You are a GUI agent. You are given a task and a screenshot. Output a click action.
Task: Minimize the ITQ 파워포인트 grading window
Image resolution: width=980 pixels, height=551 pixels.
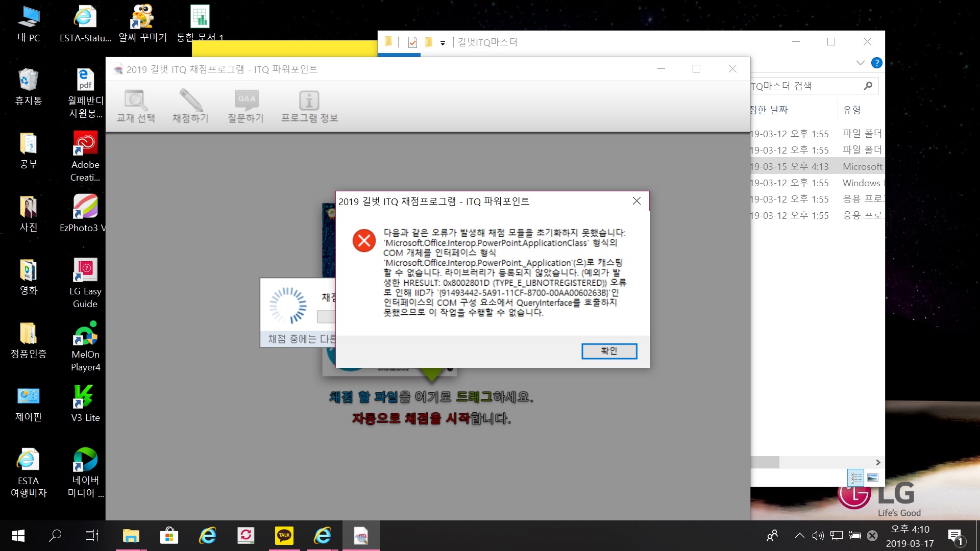661,68
